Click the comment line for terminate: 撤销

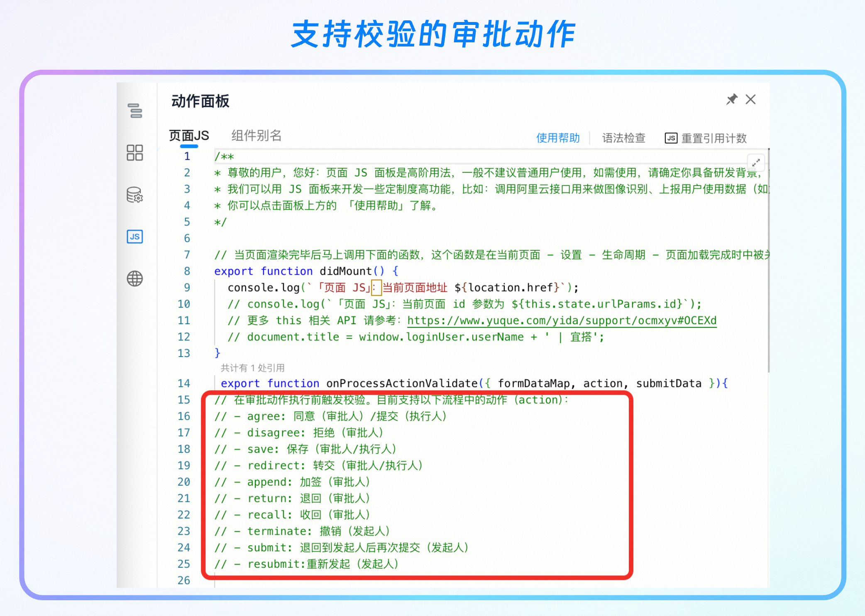coord(302,531)
